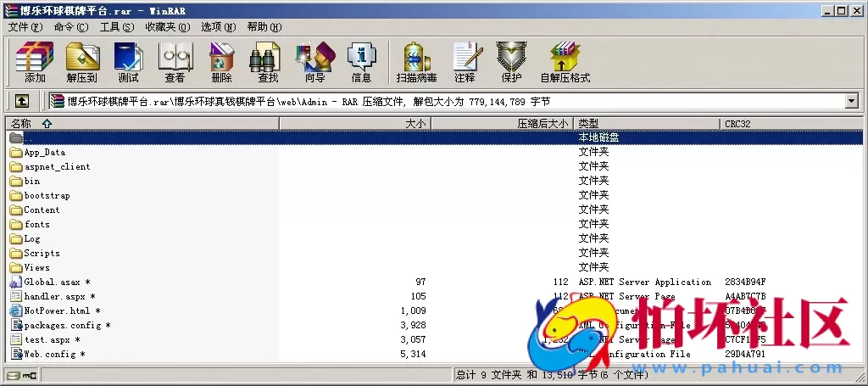The height and width of the screenshot is (386, 868).
Task: Click size value 5,314 of Web.config
Action: (x=413, y=354)
